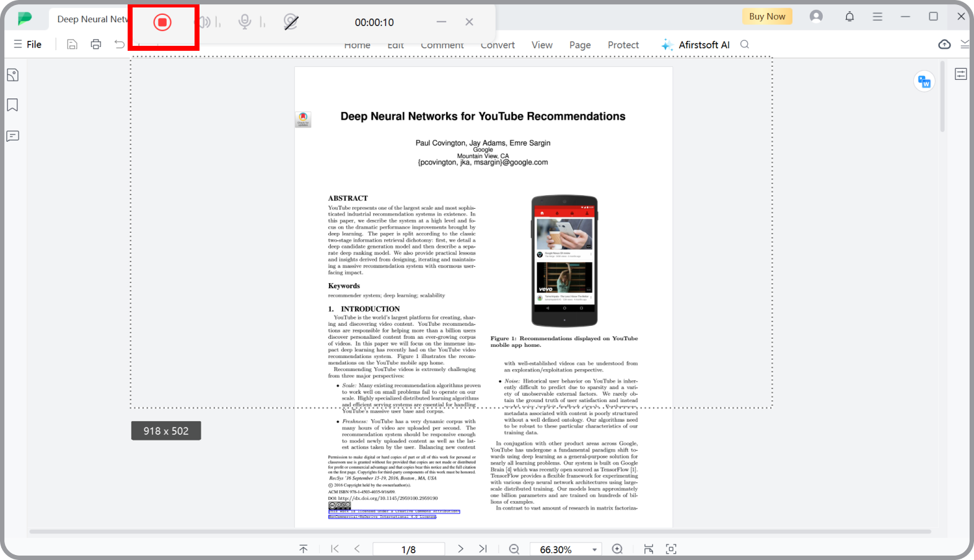Viewport: 974px width, 560px height.
Task: Open the properties panel on the right
Action: click(961, 74)
